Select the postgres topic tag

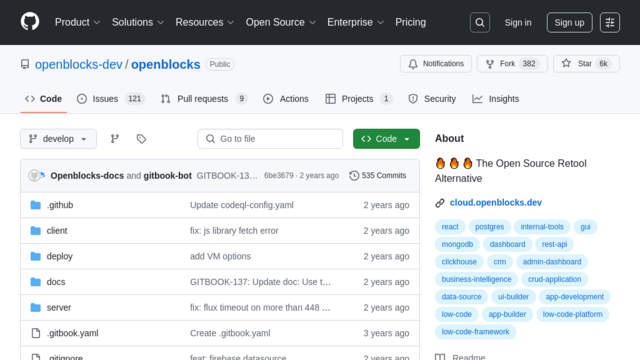tap(489, 227)
